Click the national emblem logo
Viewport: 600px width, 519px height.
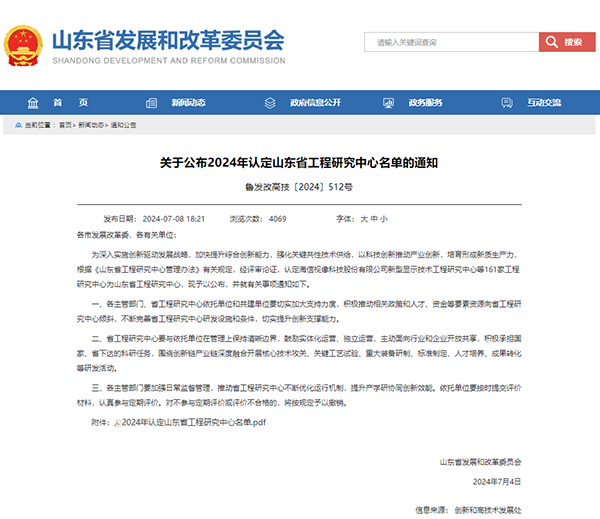point(24,46)
